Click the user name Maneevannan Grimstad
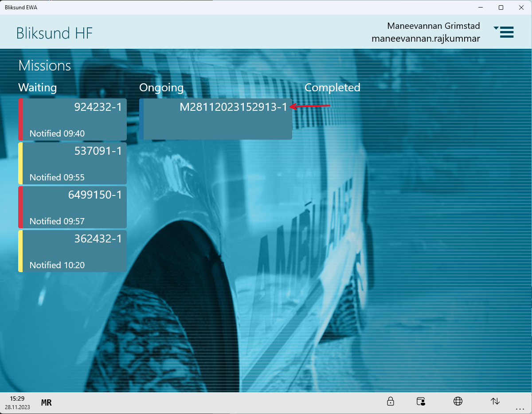Viewport: 532px width, 414px height. [434, 26]
